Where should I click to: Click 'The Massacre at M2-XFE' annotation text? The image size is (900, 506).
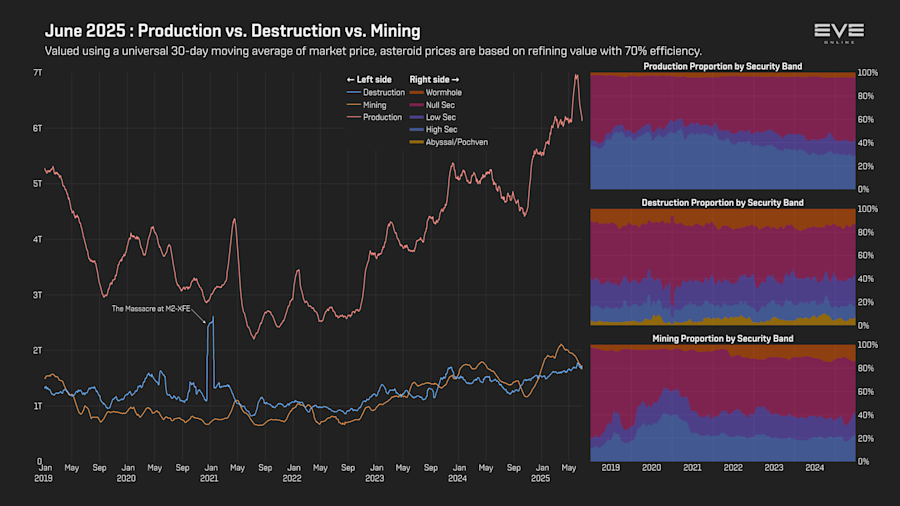[151, 309]
